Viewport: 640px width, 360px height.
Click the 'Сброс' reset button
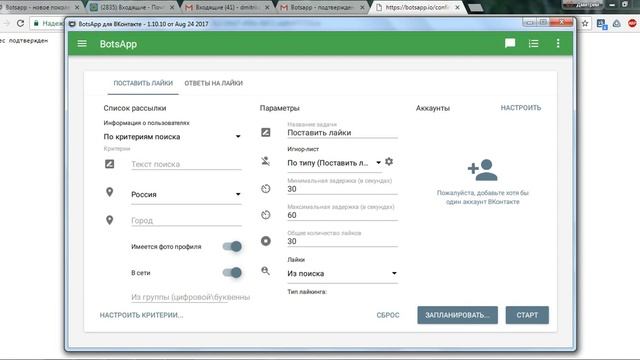point(388,315)
